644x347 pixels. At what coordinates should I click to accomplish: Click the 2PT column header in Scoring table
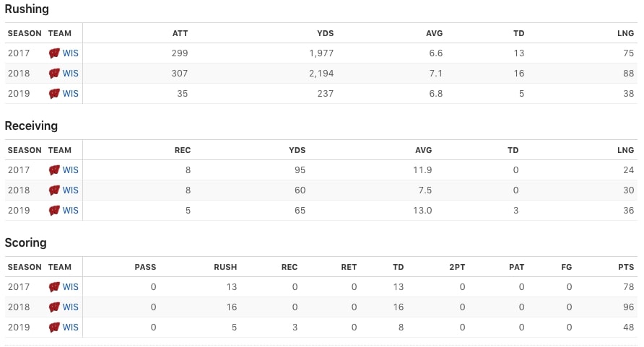pos(457,267)
